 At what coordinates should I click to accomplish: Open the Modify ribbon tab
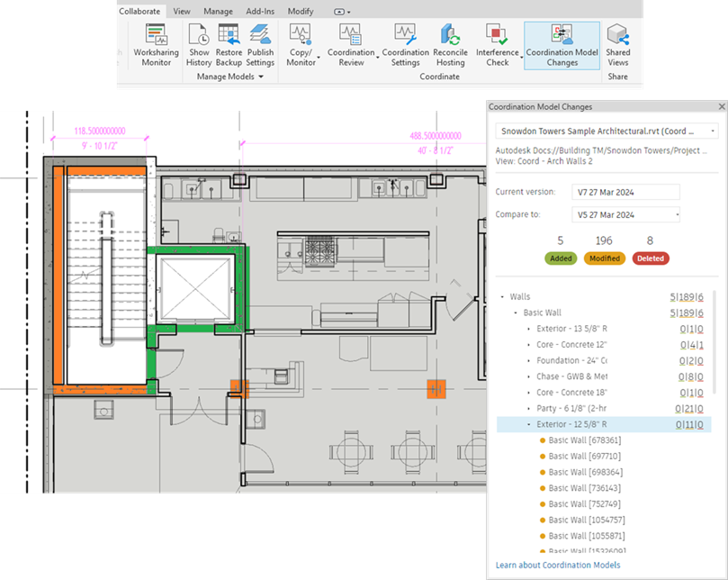pos(301,11)
